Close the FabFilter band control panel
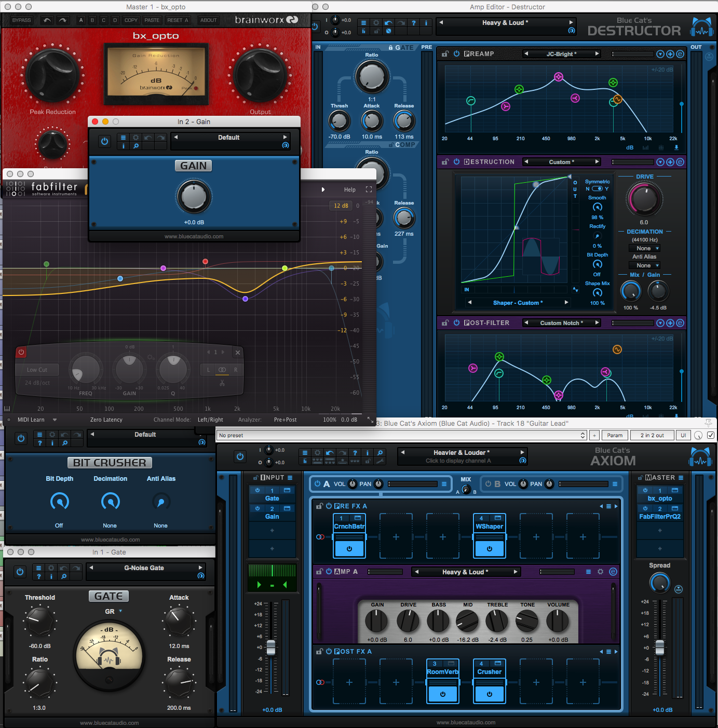Screen dimensions: 718x728 pos(237,353)
